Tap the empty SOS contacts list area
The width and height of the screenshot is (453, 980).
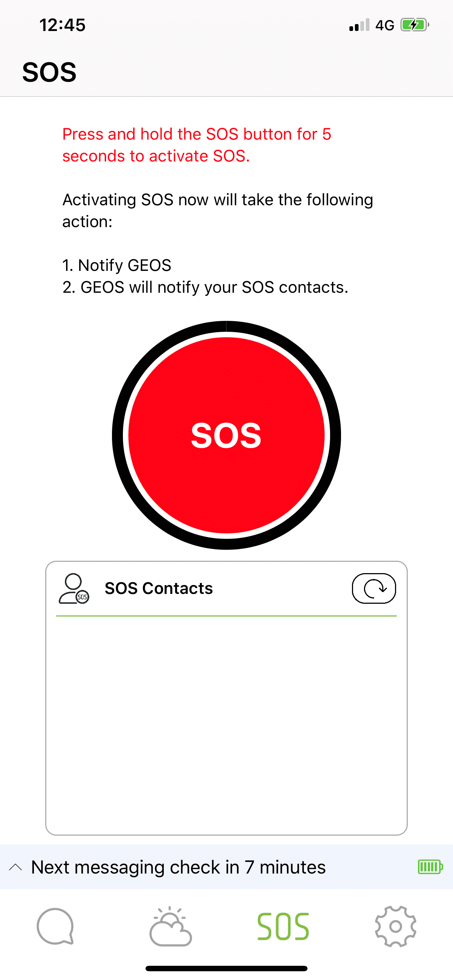pos(226,723)
